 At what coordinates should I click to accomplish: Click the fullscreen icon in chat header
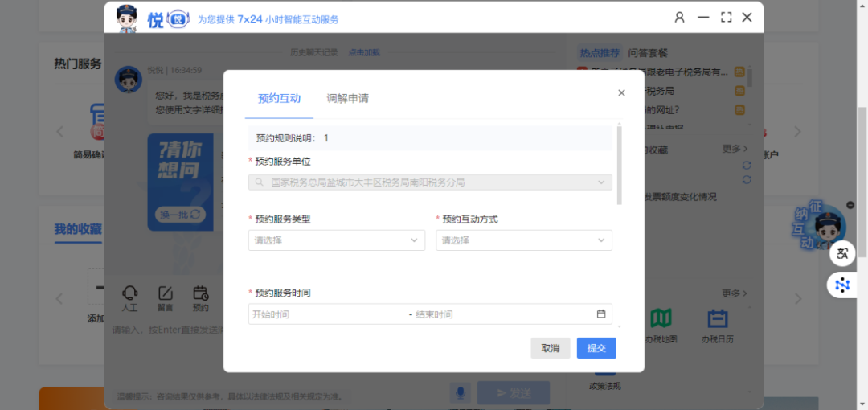[x=726, y=17]
